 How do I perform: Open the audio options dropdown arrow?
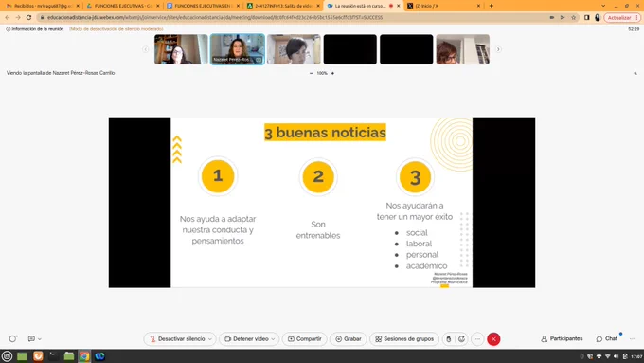click(210, 339)
